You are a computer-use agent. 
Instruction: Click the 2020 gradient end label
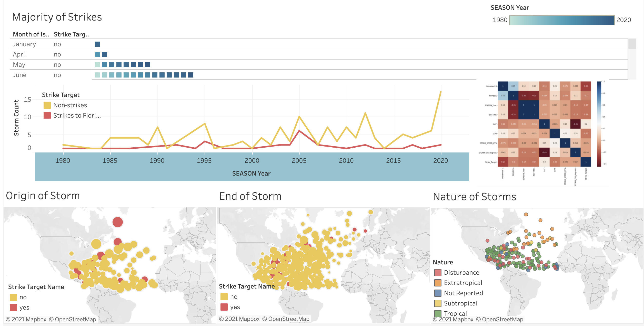pos(624,20)
